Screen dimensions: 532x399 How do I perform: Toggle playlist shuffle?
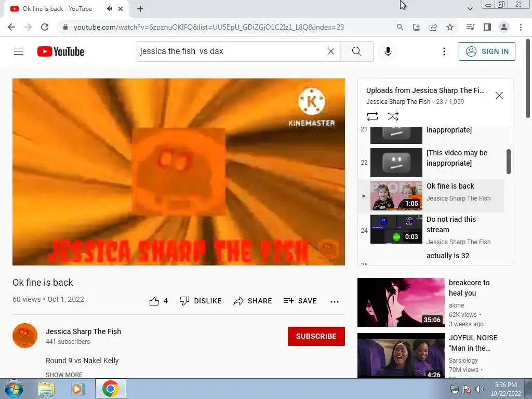pyautogui.click(x=393, y=116)
